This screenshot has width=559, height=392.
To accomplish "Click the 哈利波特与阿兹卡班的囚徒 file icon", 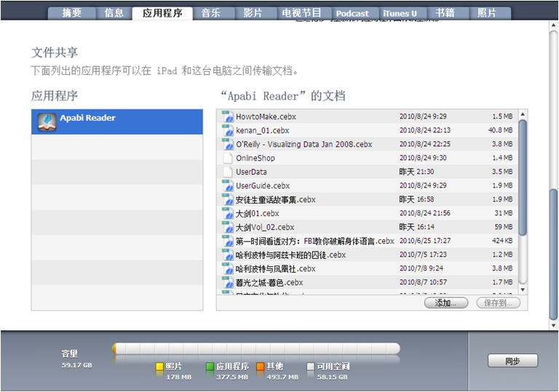I will tap(227, 255).
